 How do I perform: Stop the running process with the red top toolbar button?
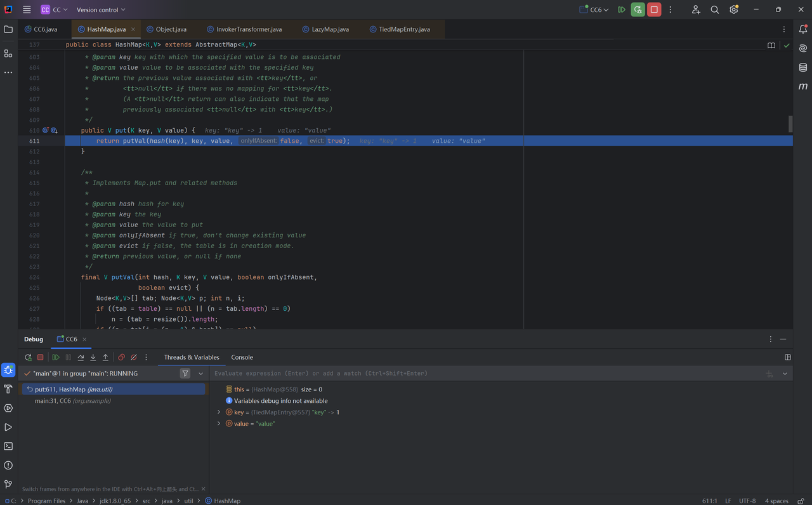[x=654, y=10]
